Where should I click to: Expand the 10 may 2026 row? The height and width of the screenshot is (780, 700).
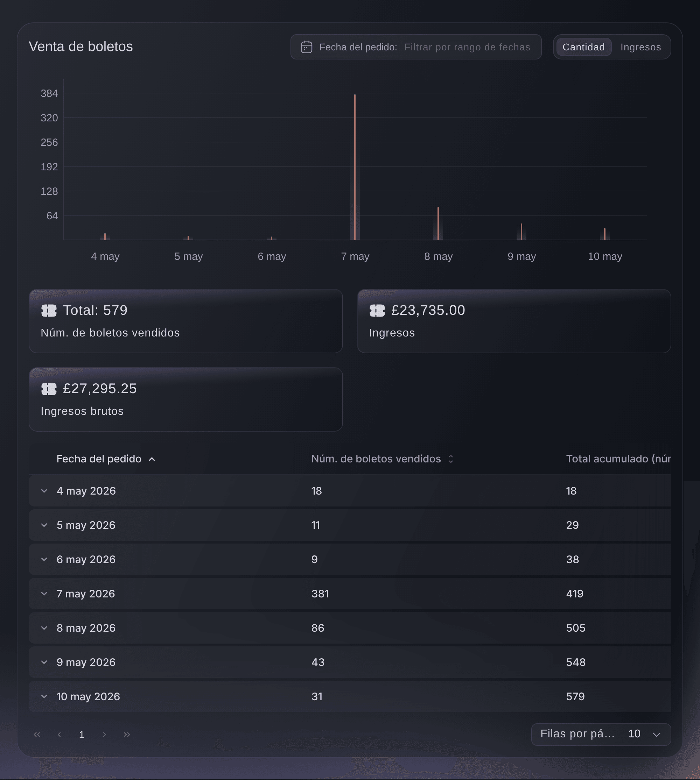pos(44,696)
